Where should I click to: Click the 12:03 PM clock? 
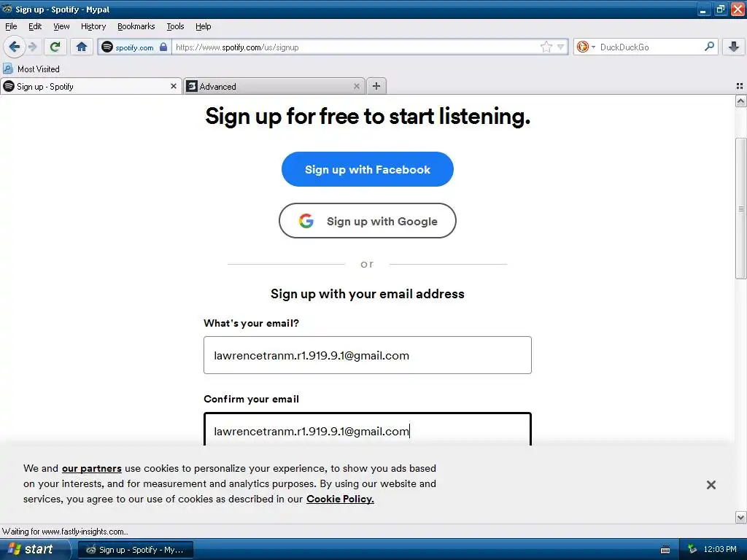coord(720,550)
